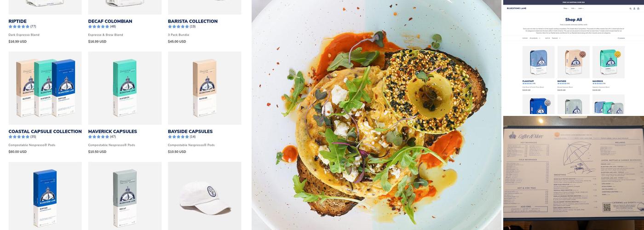Open the Filter by All products dropdown
The height and width of the screenshot is (230, 644).
[535, 38]
